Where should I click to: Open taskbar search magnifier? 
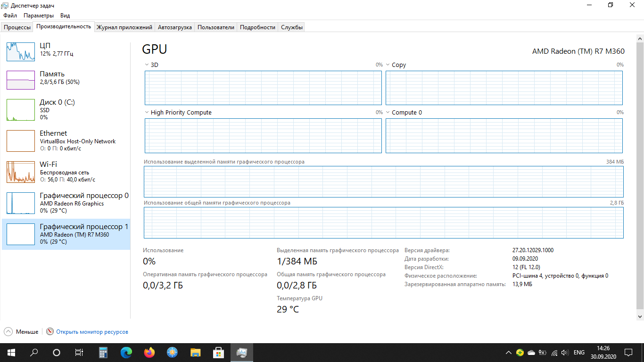(34, 352)
